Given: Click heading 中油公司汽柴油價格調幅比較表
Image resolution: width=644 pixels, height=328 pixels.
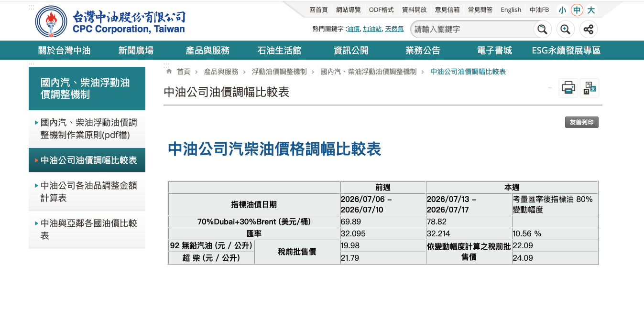Looking at the screenshot, I should (x=274, y=149).
